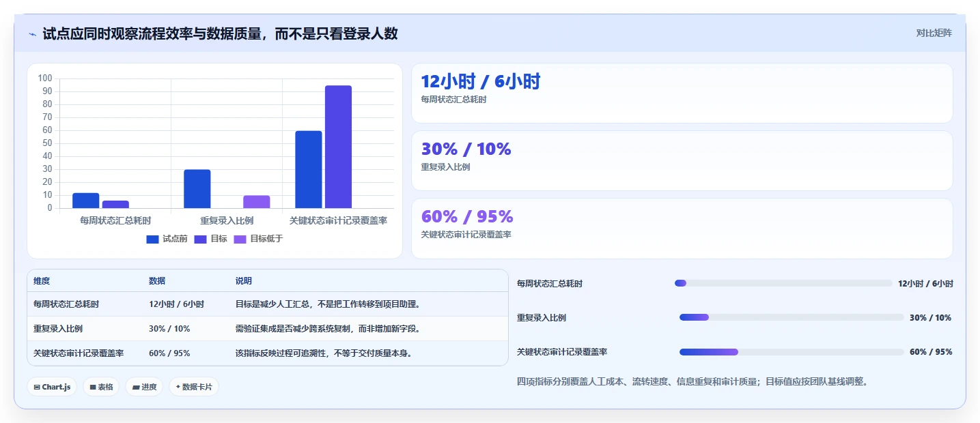Click the 说明 table column header
Image resolution: width=980 pixels, height=423 pixels.
click(244, 281)
